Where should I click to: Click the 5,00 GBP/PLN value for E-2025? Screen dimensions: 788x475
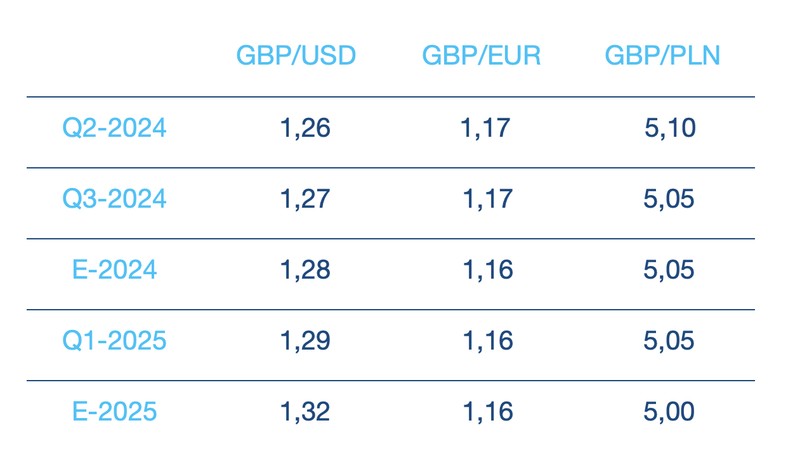tap(669, 412)
